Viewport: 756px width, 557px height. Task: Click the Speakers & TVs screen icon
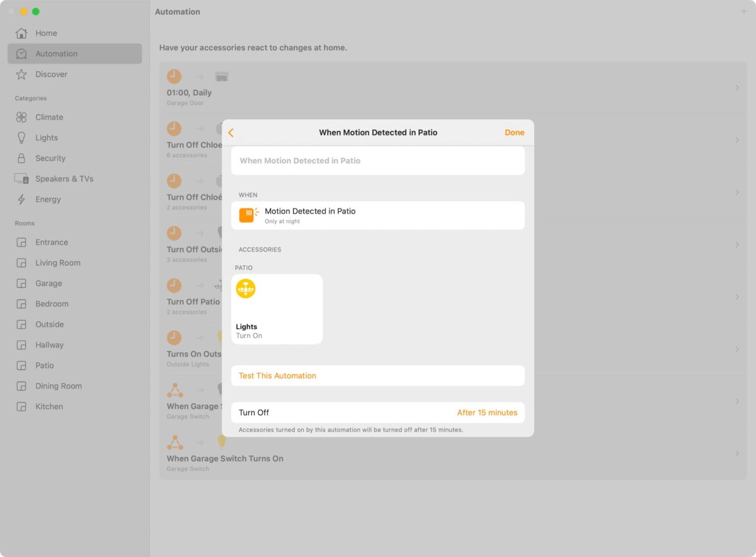(x=21, y=179)
